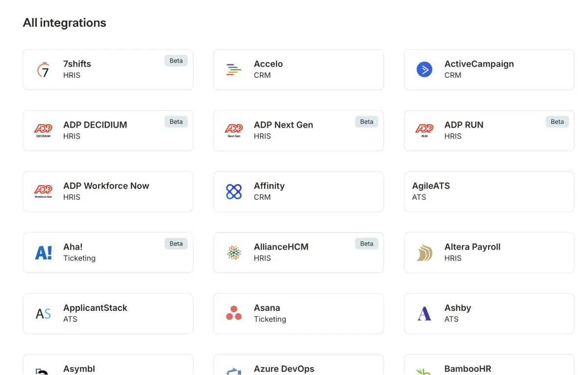Click the Affinity blue clover logo
The width and height of the screenshot is (588, 375).
tap(234, 191)
